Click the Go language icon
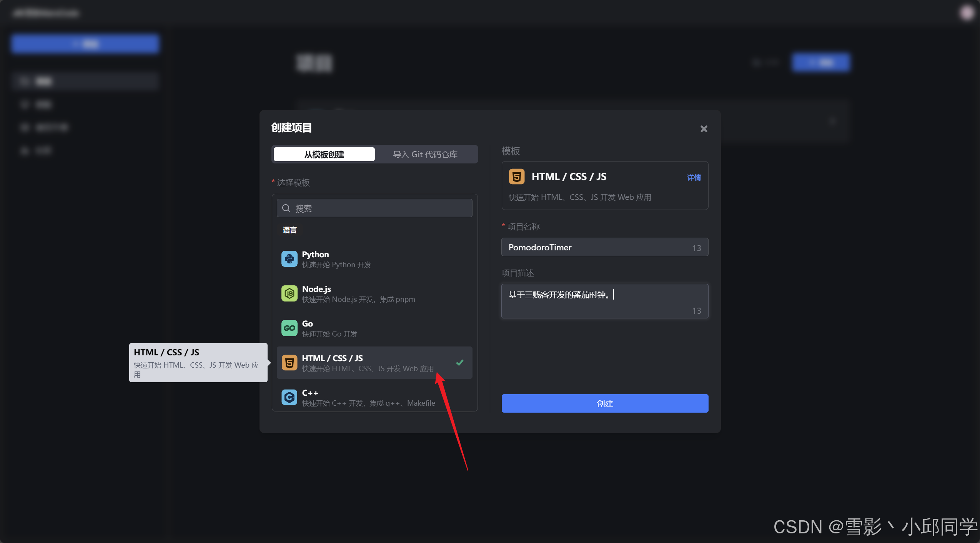This screenshot has height=543, width=980. tap(289, 328)
